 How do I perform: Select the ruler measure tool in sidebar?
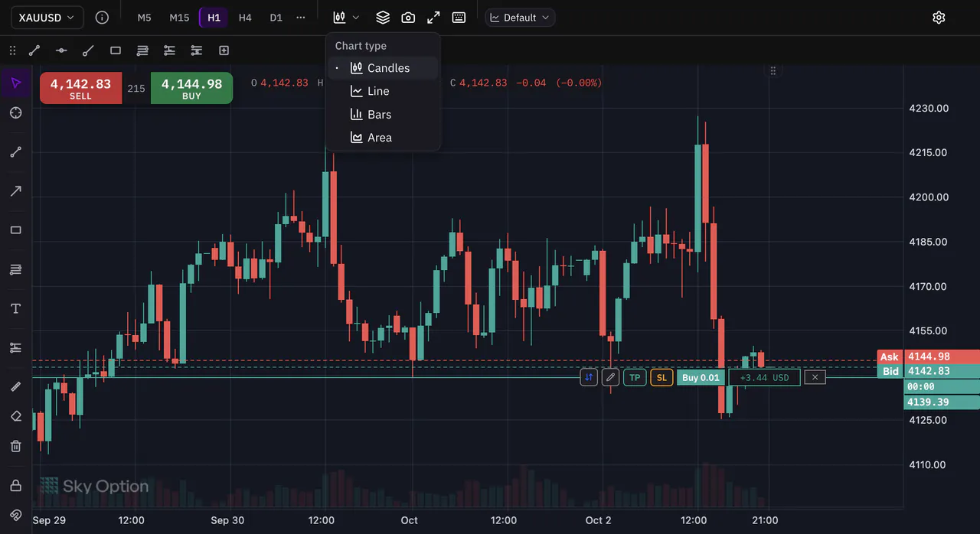(x=15, y=386)
